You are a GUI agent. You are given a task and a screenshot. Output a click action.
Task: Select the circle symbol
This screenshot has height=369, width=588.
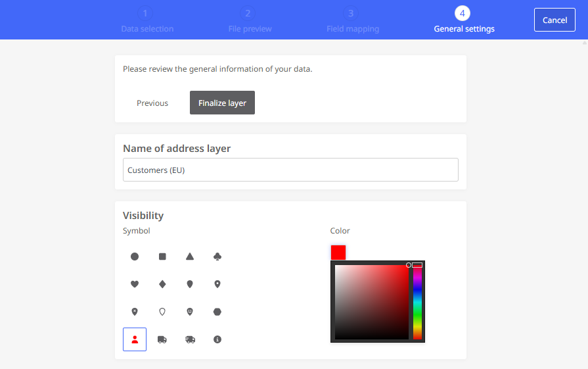click(135, 257)
